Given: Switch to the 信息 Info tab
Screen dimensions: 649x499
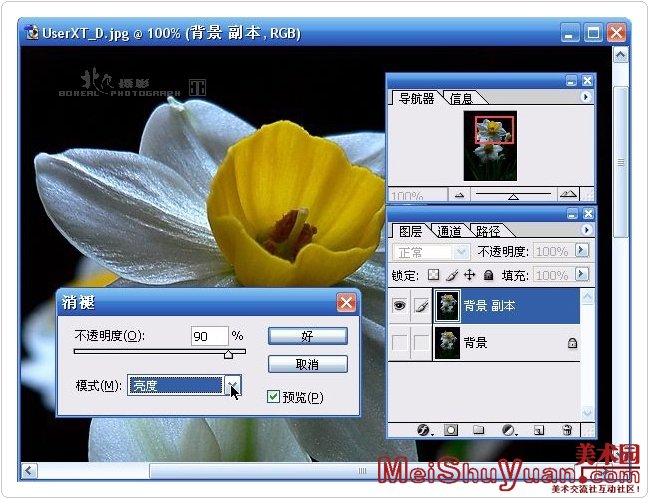Looking at the screenshot, I should pyautogui.click(x=461, y=98).
